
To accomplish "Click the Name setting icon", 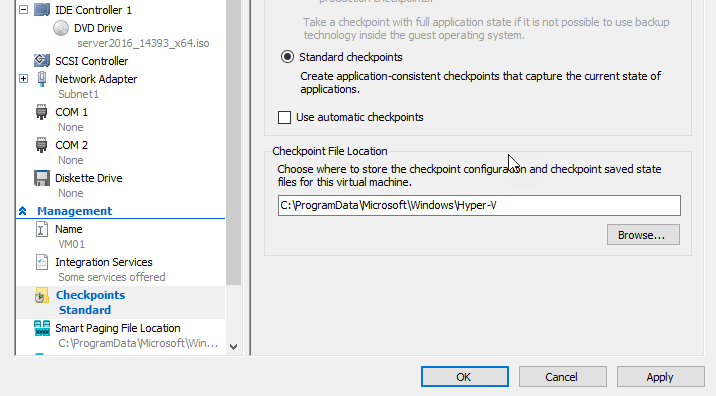I will 42,229.
